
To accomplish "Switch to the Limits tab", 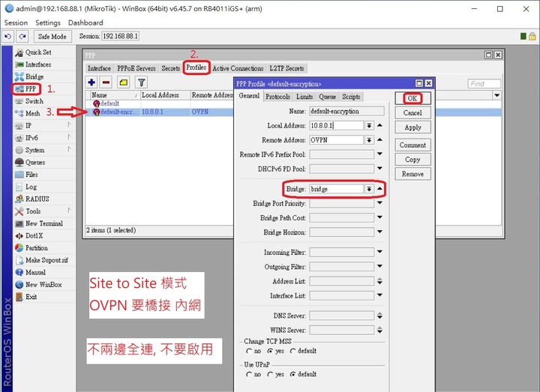I will 304,97.
